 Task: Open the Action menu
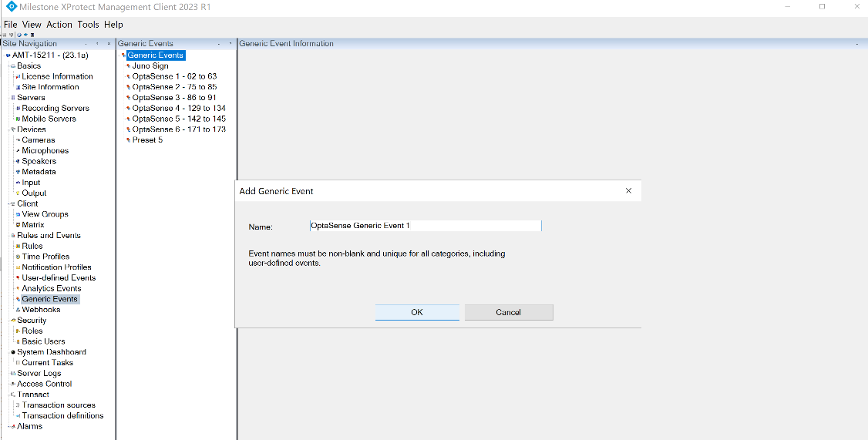click(x=59, y=25)
